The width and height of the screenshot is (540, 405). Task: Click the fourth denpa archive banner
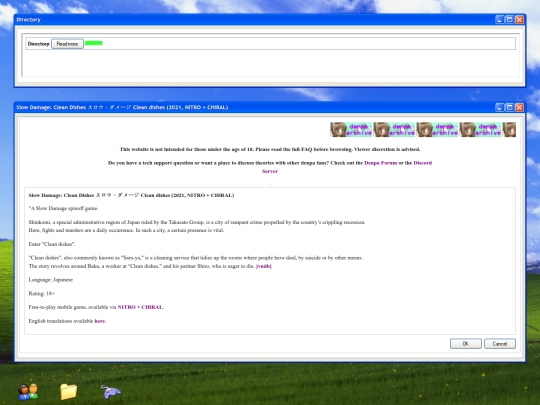coord(480,129)
